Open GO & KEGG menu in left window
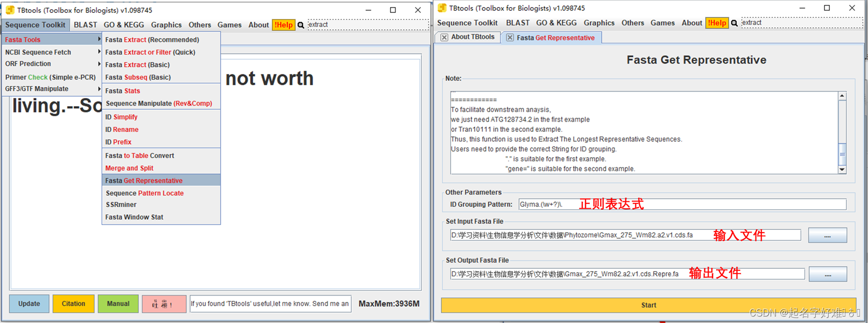Image resolution: width=868 pixels, height=323 pixels. point(124,25)
